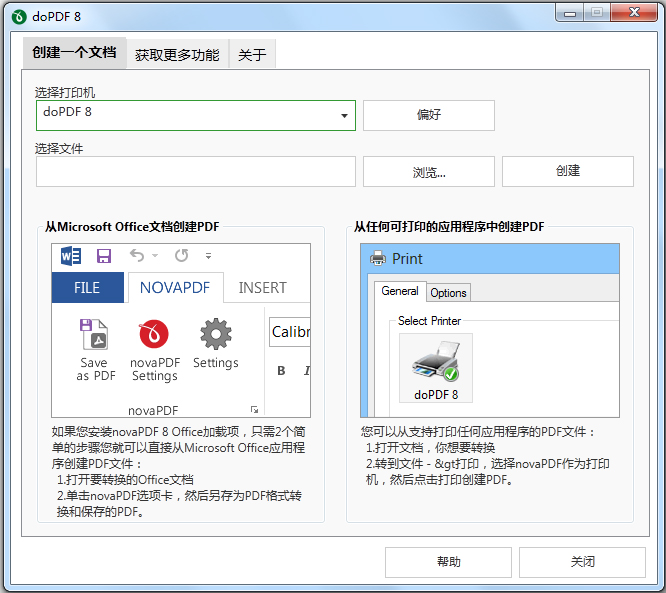666x593 pixels.
Task: Click the printer icon beside Print title
Action: [378, 258]
